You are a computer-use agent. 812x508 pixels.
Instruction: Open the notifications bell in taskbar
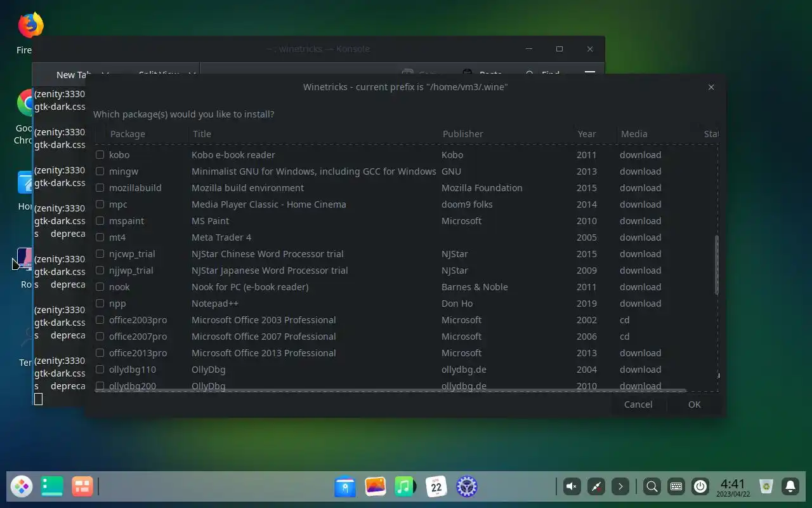coord(790,487)
